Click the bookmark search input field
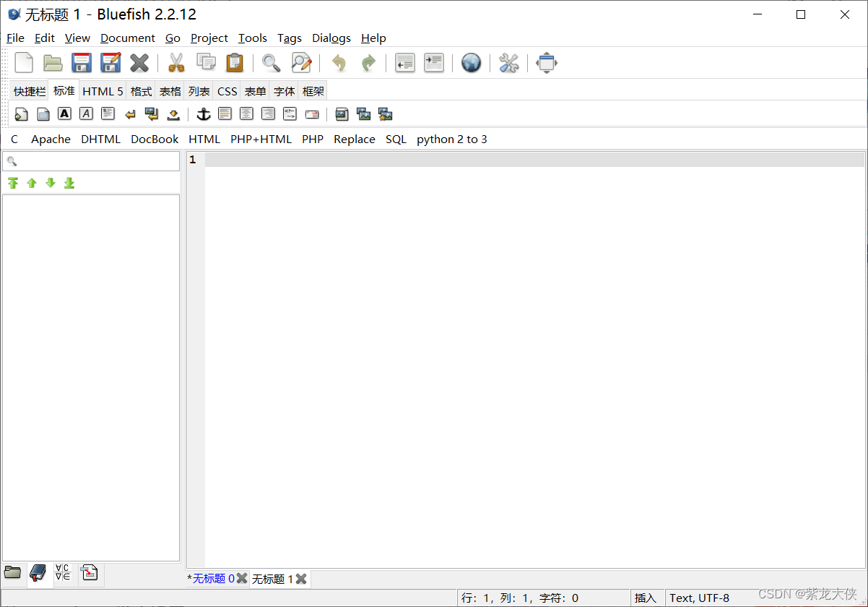 pyautogui.click(x=91, y=161)
